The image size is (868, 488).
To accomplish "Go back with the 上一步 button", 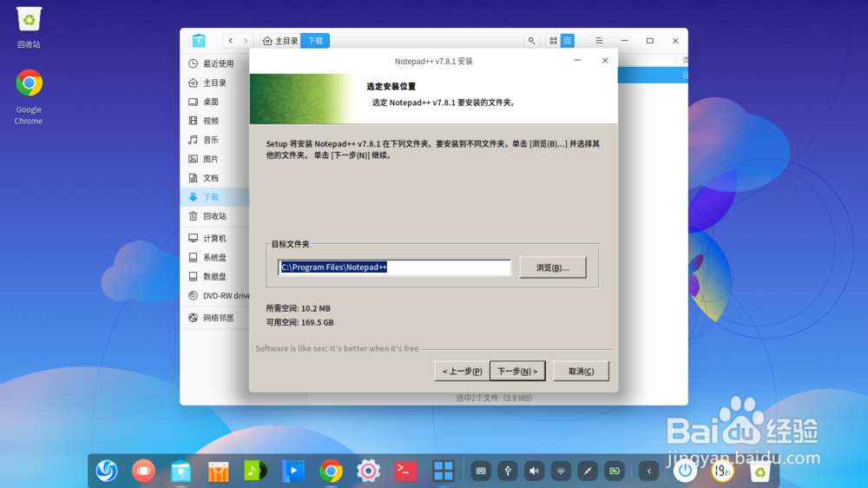I will pos(463,371).
